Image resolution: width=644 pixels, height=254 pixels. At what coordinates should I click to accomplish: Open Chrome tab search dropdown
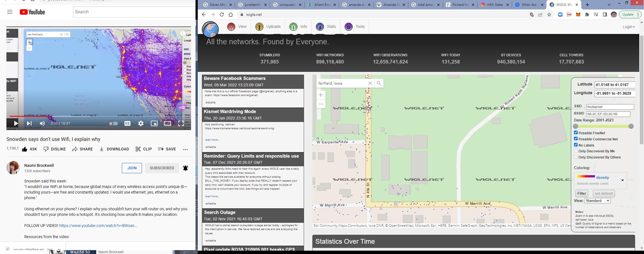[x=609, y=5]
